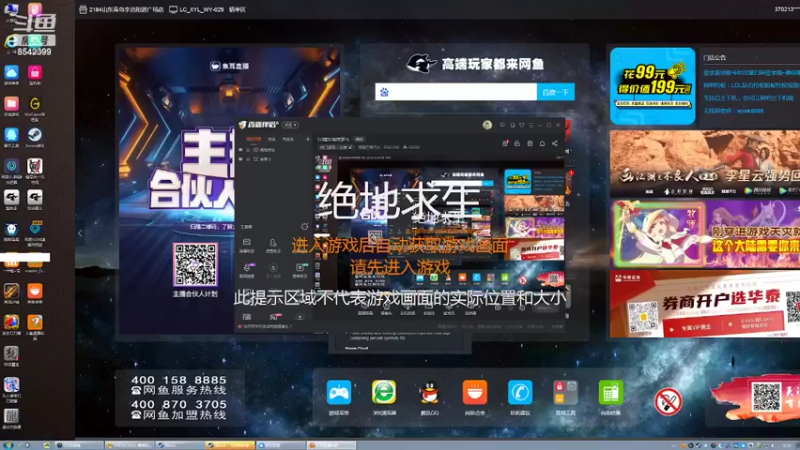Screen dimensions: 800x450
Task: Open the 花99元 promotion banner
Action: [653, 86]
